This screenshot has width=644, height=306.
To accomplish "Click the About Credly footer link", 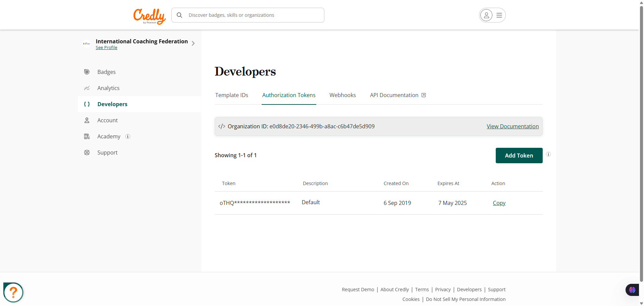I will click(x=394, y=290).
